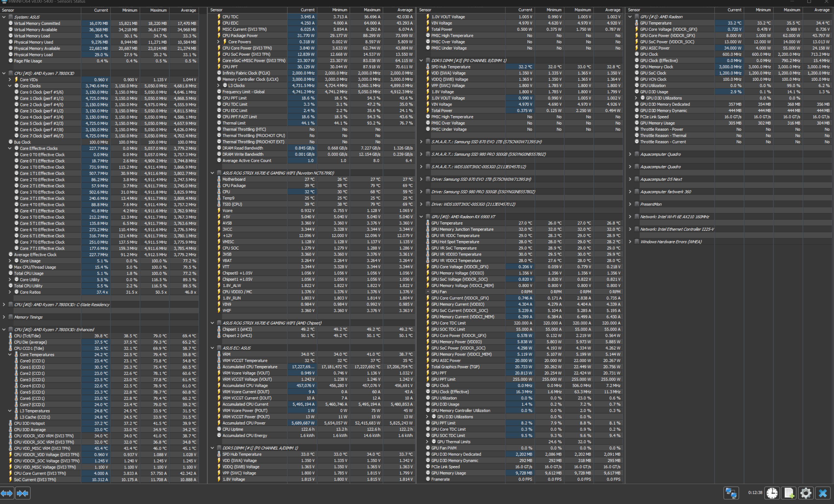Expand the Core Ratios subgroup
The width and height of the screenshot is (834, 504).
tap(10, 292)
